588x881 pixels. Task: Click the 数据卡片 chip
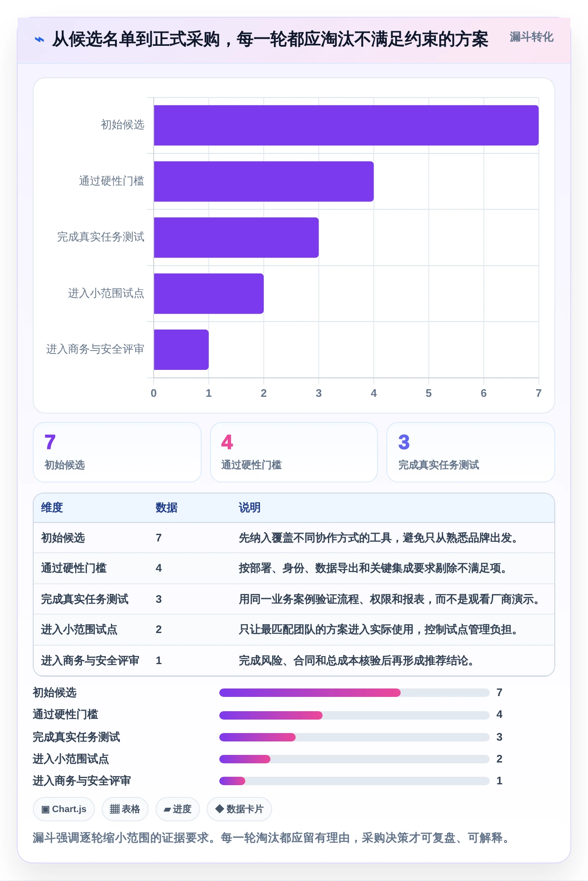[x=239, y=809]
